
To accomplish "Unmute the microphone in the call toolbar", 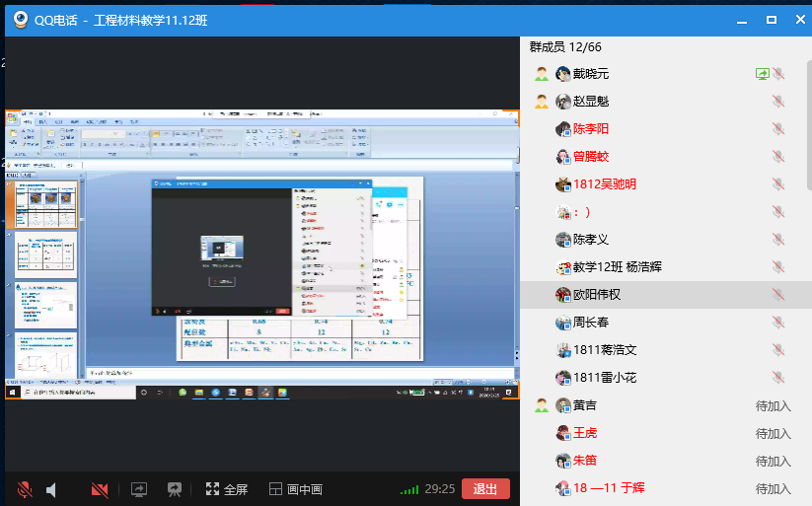I will click(25, 489).
